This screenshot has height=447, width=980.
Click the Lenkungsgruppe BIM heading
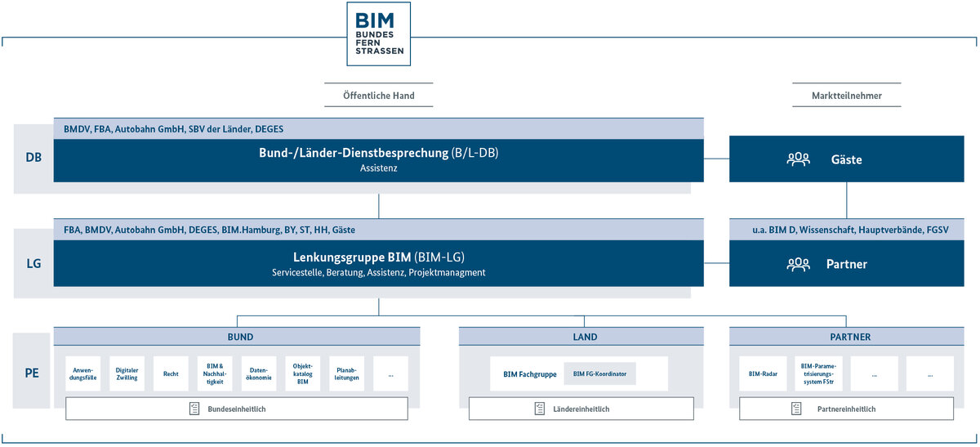click(379, 257)
